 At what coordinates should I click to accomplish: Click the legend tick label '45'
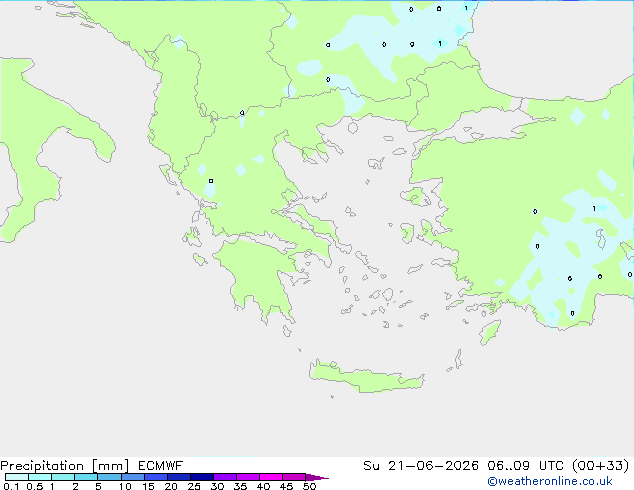(x=286, y=486)
